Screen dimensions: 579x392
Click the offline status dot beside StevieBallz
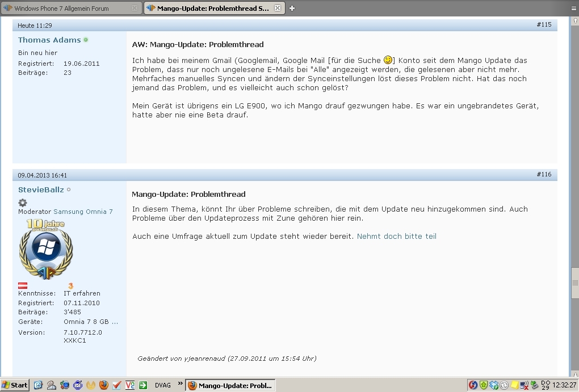69,189
